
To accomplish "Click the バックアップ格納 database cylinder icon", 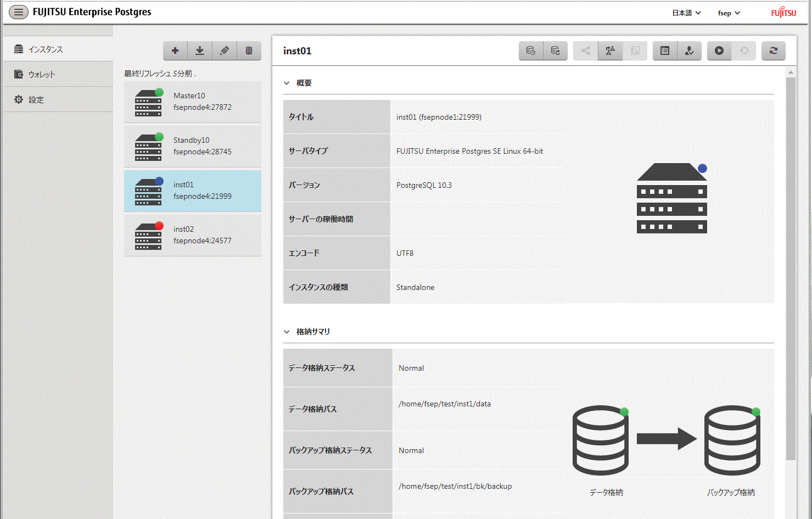I will (x=732, y=440).
